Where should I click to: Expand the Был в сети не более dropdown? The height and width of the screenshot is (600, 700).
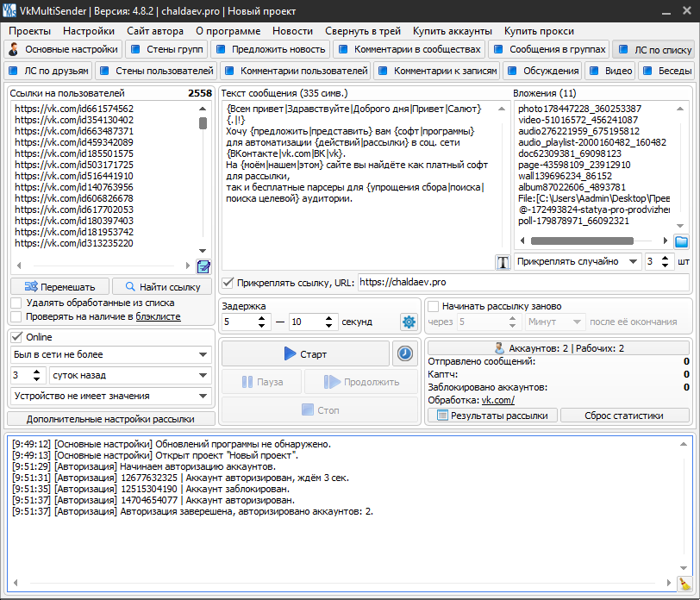click(109, 354)
